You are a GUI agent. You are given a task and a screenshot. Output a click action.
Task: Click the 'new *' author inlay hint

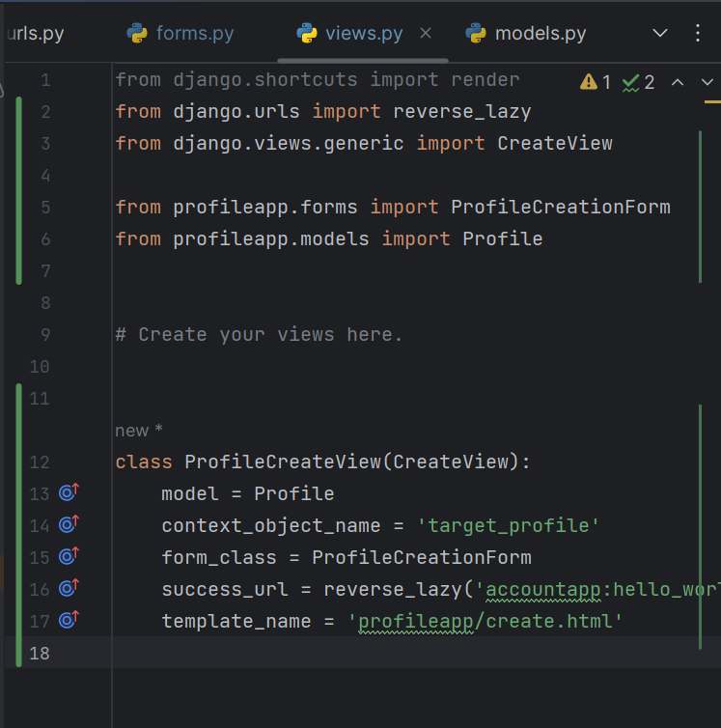139,431
